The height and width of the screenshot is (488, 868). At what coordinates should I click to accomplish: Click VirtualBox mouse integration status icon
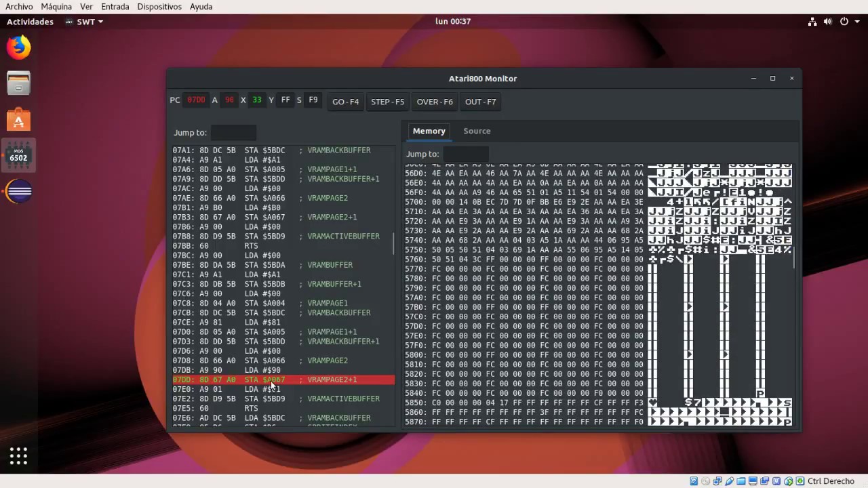pyautogui.click(x=788, y=481)
